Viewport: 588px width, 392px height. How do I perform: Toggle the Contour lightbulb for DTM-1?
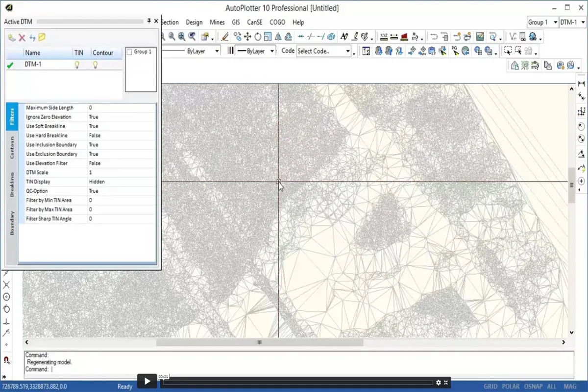(x=96, y=65)
